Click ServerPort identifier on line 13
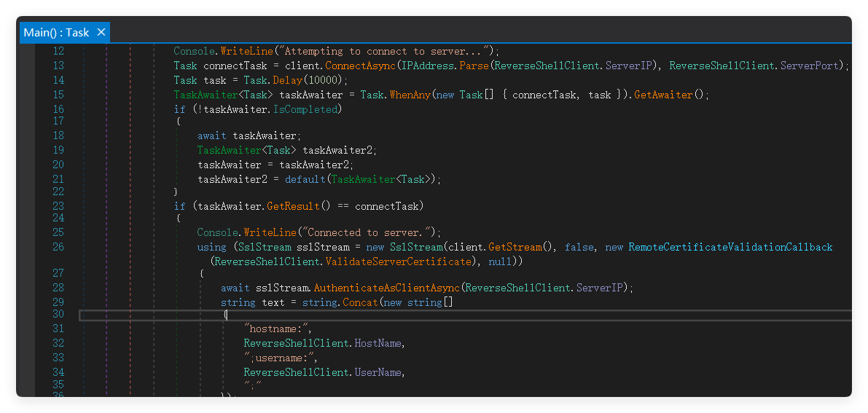This screenshot has width=868, height=413. point(809,66)
